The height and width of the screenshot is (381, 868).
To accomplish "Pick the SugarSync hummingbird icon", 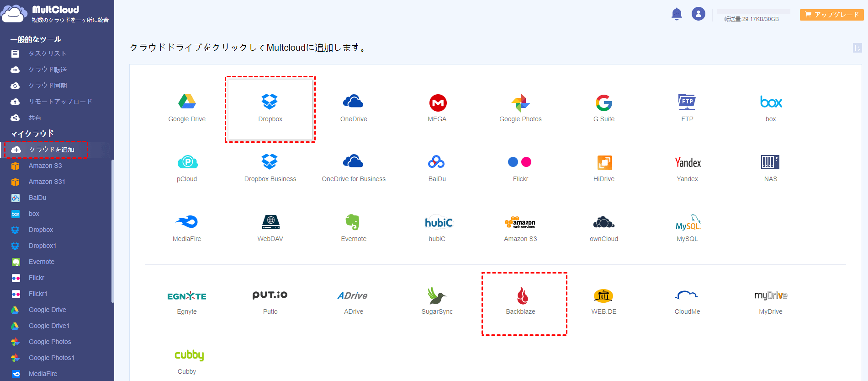I will 437,295.
